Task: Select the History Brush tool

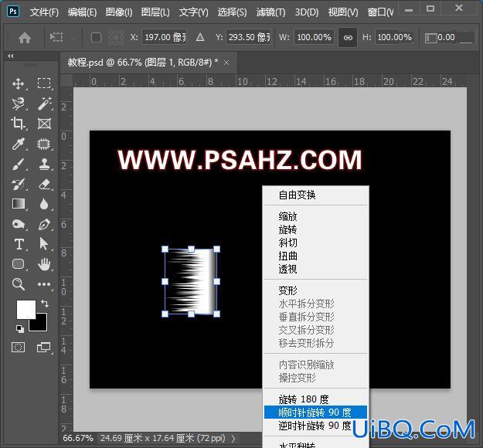Action: coord(19,184)
